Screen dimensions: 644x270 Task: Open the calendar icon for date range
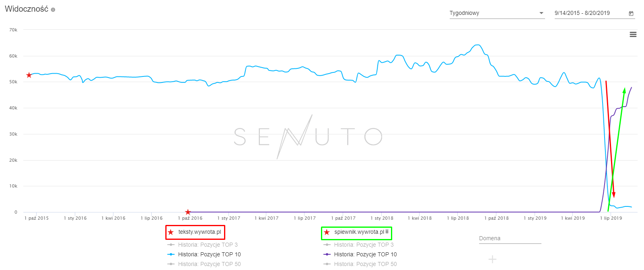(x=631, y=13)
